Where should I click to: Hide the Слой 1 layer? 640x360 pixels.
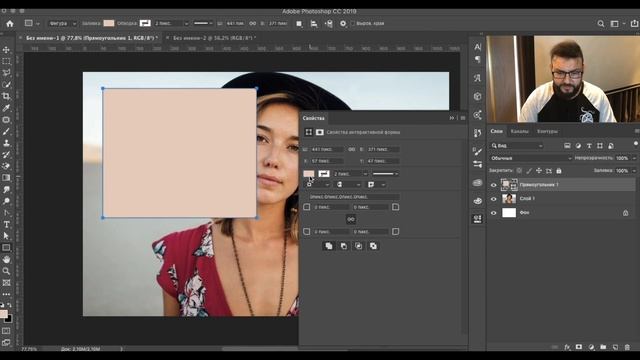coord(493,199)
